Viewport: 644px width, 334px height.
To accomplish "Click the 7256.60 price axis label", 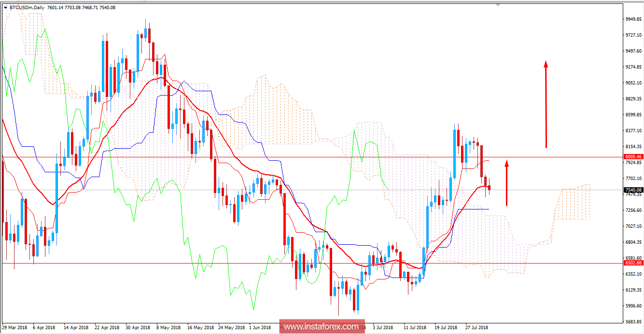I will 633,210.
